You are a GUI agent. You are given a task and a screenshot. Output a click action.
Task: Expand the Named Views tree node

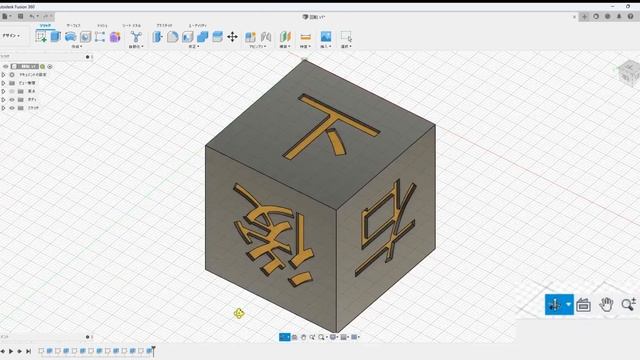tap(3, 83)
